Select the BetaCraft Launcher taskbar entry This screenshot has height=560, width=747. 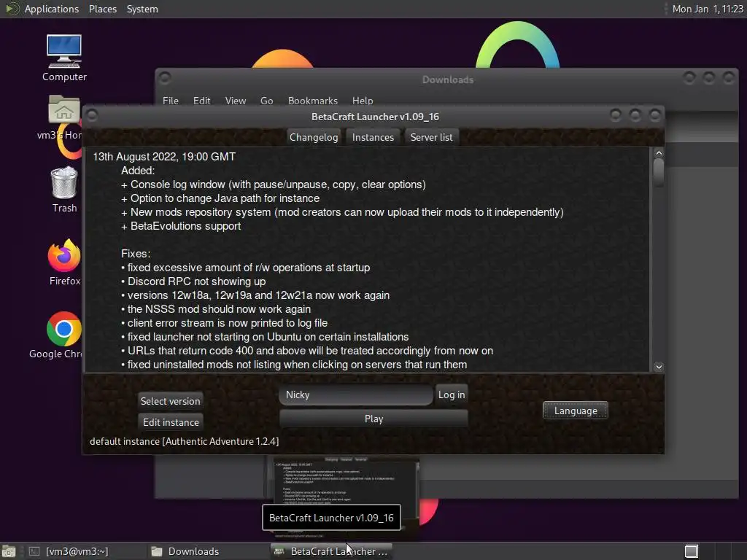[332, 551]
